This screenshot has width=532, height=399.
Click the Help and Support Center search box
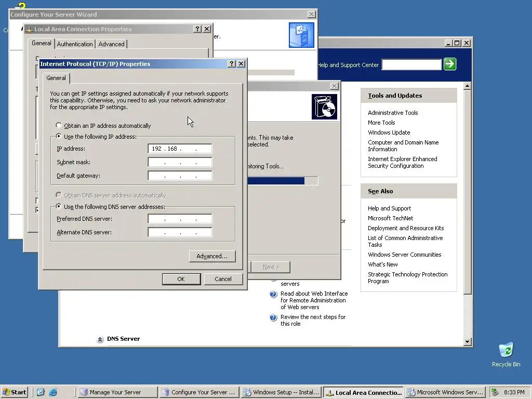[411, 64]
